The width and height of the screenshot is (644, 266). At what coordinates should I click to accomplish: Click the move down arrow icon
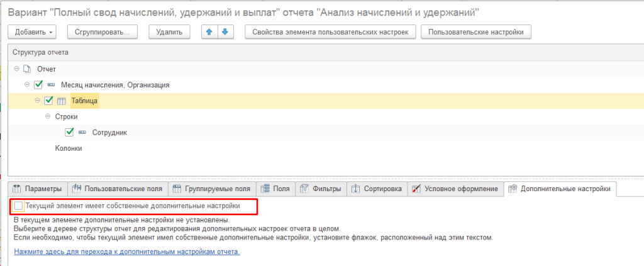coord(225,32)
